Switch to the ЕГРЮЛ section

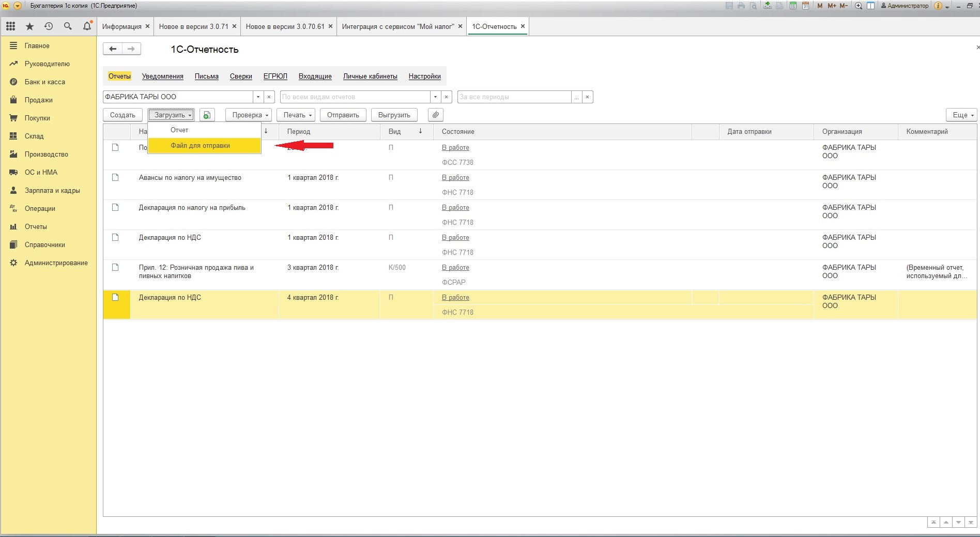pos(275,76)
